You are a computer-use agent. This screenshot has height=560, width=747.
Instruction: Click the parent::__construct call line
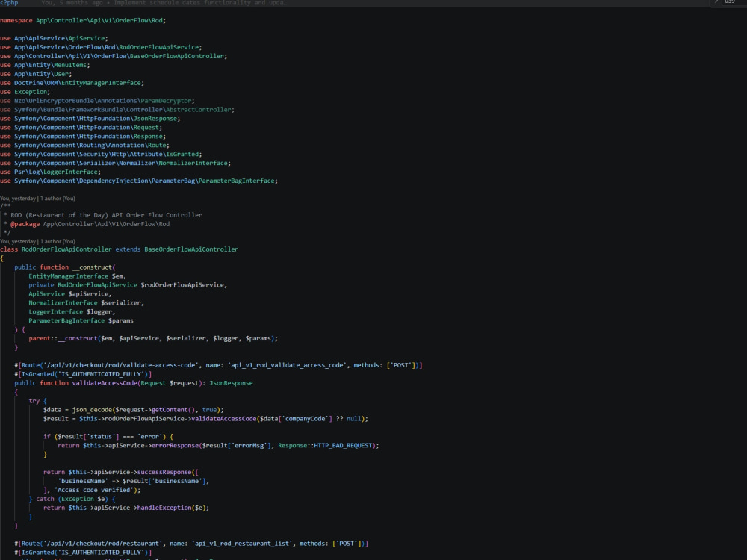pos(153,338)
